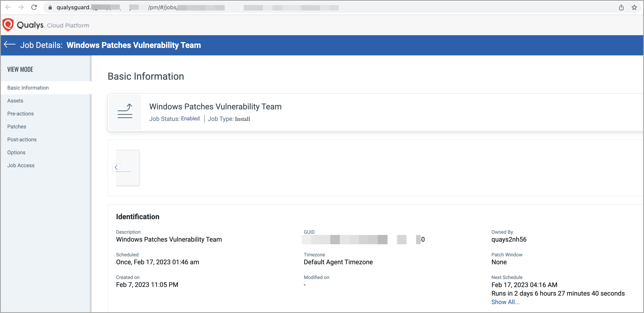This screenshot has width=644, height=313.
Task: Click the browser back navigation arrow
Action: (x=8, y=7)
